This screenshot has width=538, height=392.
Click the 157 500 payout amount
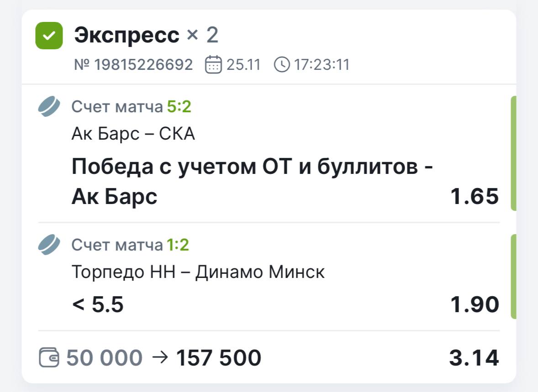[218, 358]
